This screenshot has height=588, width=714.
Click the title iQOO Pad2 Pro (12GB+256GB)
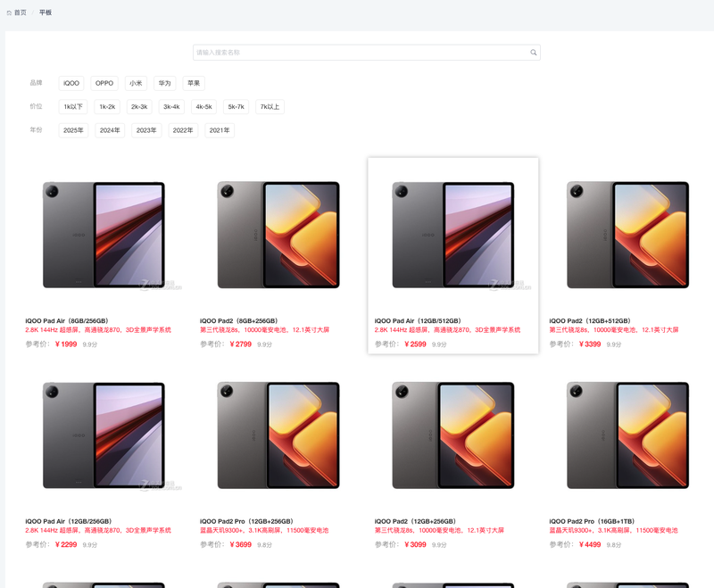[x=246, y=521]
